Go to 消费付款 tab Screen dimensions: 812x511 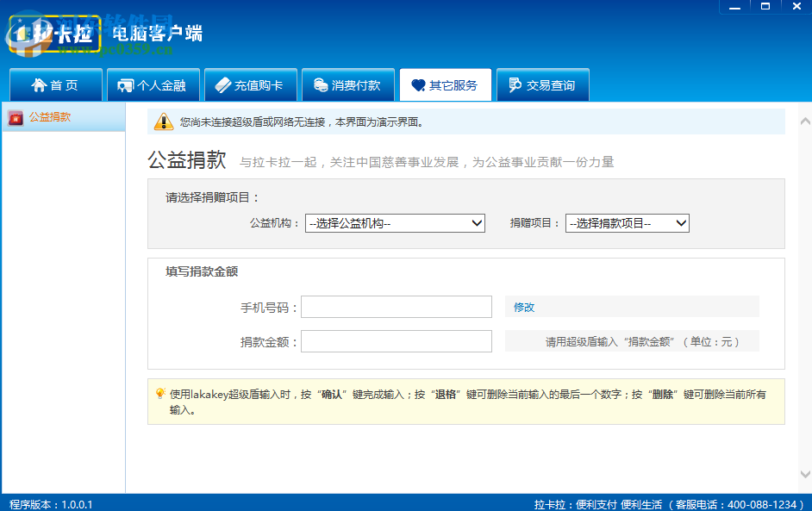pyautogui.click(x=348, y=85)
